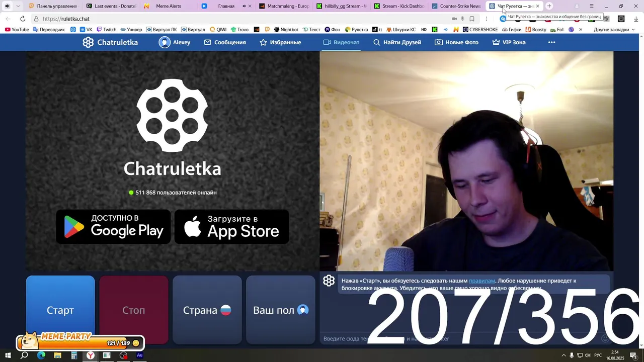Switch to Meme Alerts tab
Image resolution: width=644 pixels, height=362 pixels.
point(168,6)
